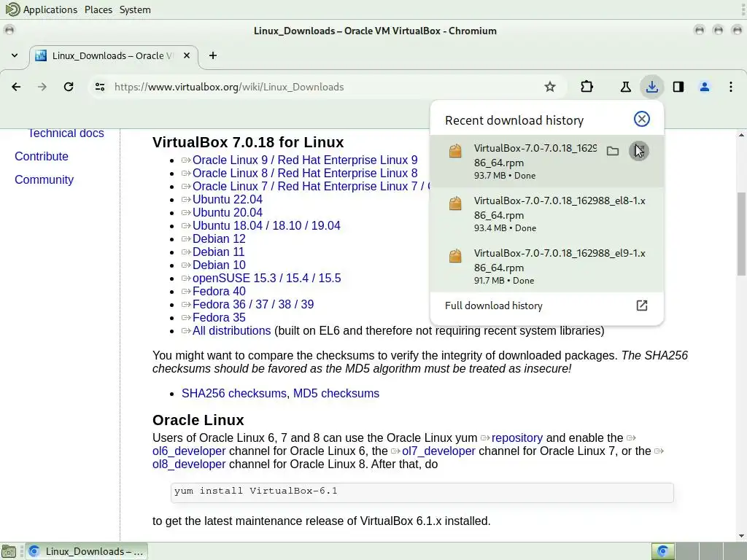
Task: Go back to the previous page
Action: click(x=16, y=87)
